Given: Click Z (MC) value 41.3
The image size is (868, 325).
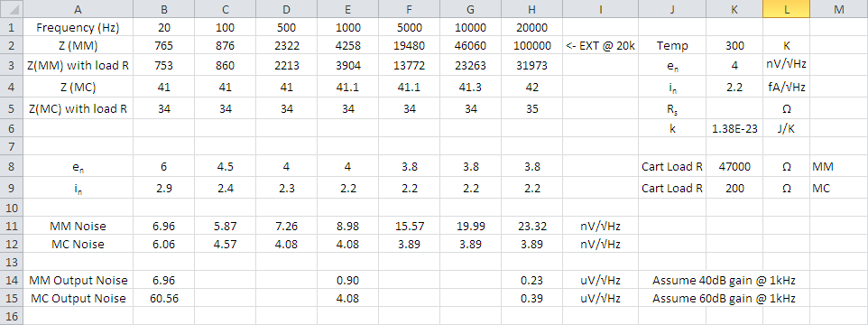Looking at the screenshot, I should tap(470, 88).
